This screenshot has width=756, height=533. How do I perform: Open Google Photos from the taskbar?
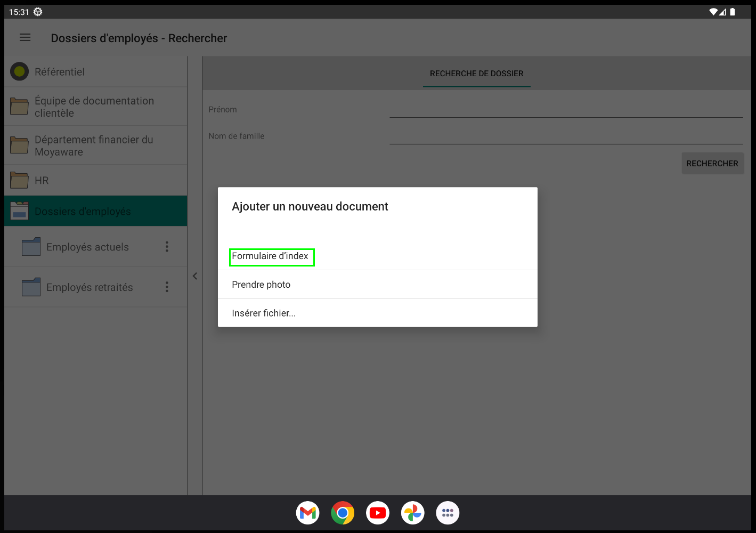coord(413,513)
